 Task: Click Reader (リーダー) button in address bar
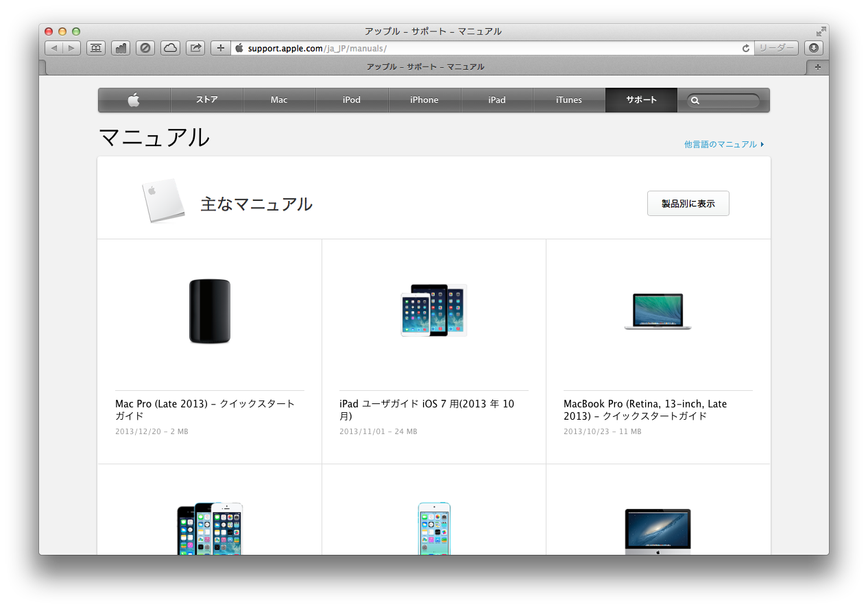click(776, 48)
